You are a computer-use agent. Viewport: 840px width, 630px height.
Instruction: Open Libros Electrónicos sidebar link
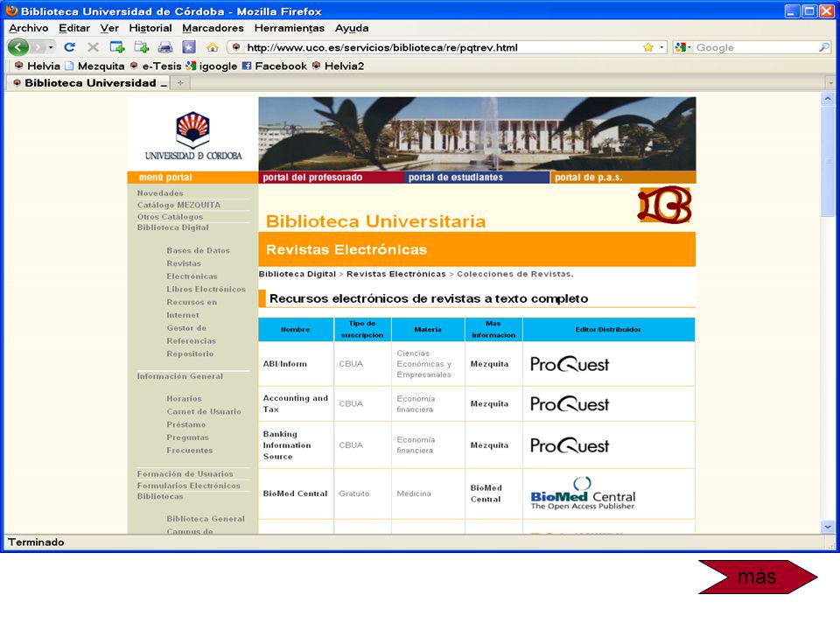coord(206,289)
